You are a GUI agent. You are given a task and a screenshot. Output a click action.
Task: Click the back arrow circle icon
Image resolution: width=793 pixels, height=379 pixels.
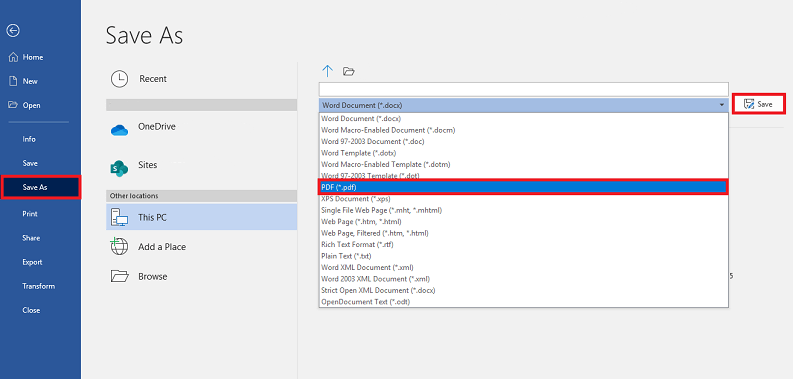[x=13, y=30]
